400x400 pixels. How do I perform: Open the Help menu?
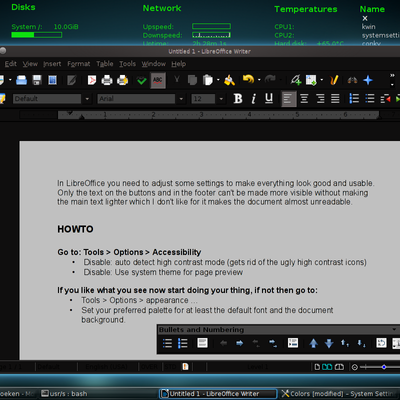tap(179, 64)
